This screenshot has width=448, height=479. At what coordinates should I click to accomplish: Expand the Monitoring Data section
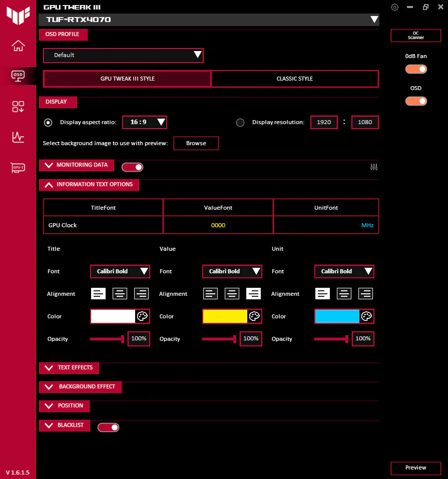point(77,165)
